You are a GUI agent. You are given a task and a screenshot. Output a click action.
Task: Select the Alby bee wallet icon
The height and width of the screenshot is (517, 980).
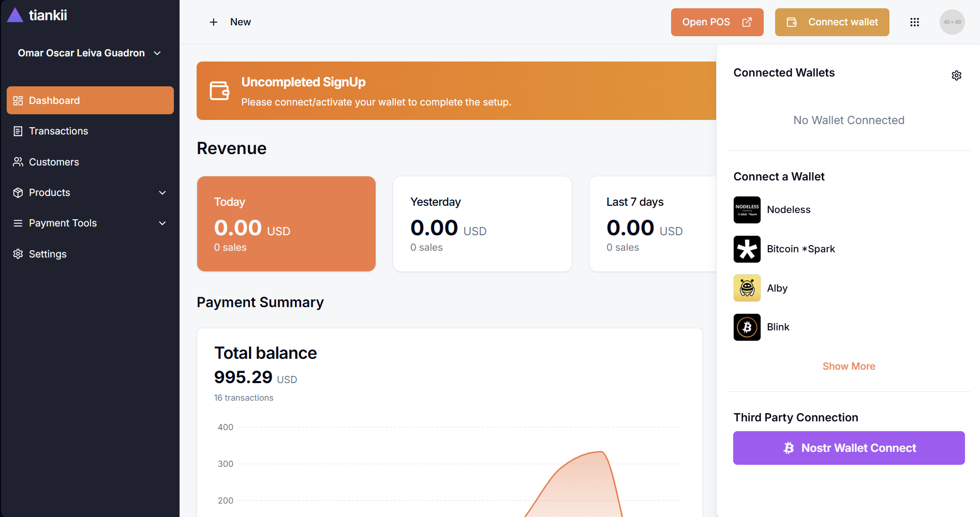[747, 288]
